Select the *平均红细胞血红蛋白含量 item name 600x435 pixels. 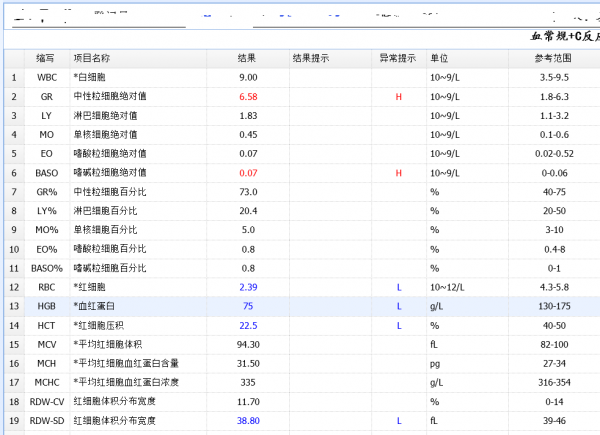point(126,363)
